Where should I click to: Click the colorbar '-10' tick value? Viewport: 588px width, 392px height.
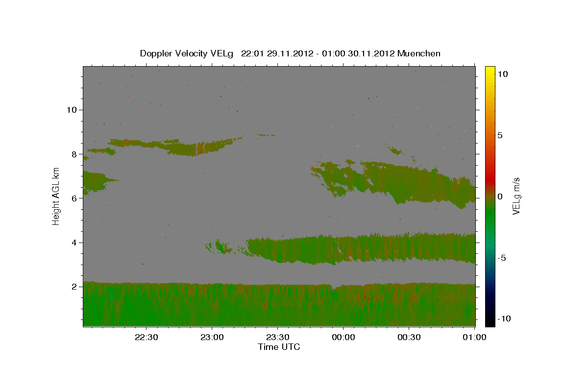pyautogui.click(x=503, y=319)
